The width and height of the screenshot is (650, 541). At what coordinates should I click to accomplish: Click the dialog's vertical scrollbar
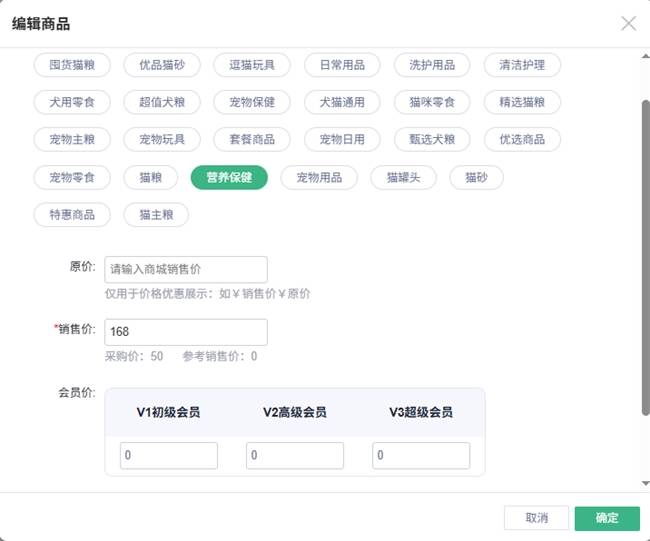coord(644,250)
